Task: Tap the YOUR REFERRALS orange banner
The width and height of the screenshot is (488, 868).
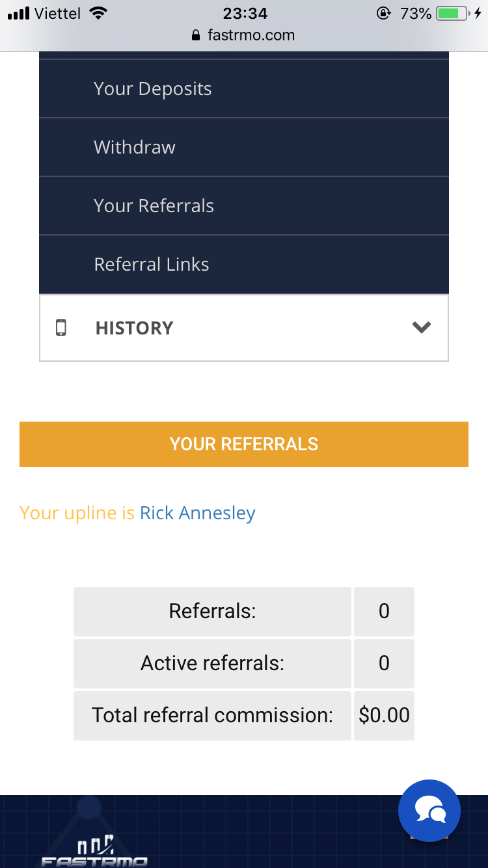Action: [243, 444]
